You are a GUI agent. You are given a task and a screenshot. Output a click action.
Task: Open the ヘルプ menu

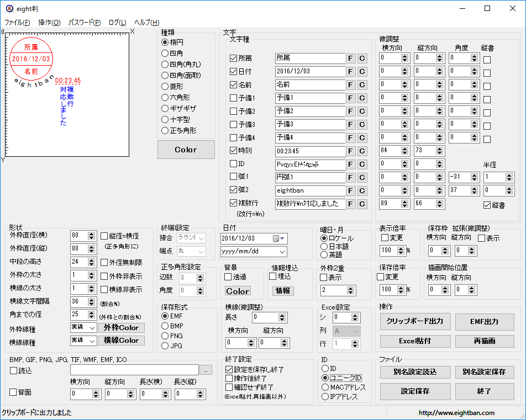(x=146, y=23)
